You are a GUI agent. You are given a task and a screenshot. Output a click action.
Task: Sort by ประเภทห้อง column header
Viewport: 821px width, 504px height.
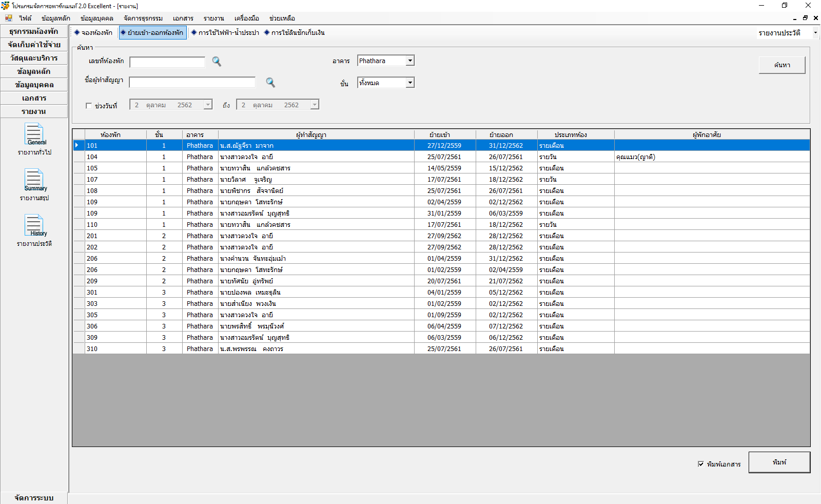point(576,134)
